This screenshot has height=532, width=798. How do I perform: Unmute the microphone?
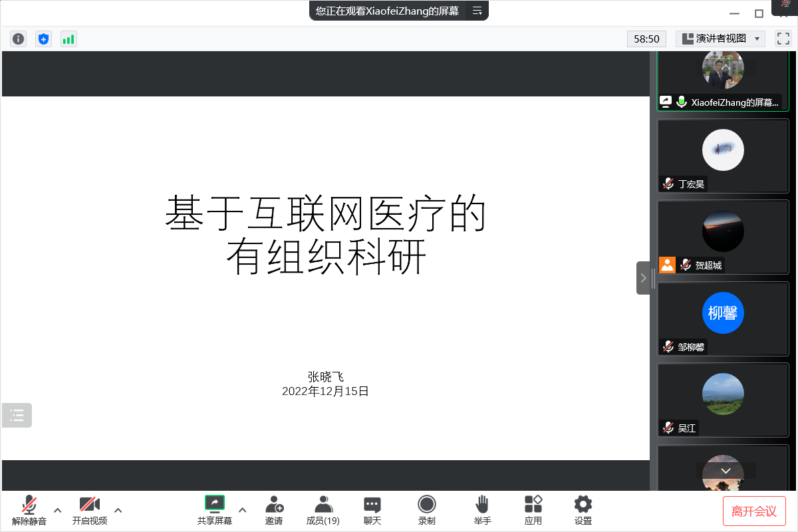click(29, 509)
